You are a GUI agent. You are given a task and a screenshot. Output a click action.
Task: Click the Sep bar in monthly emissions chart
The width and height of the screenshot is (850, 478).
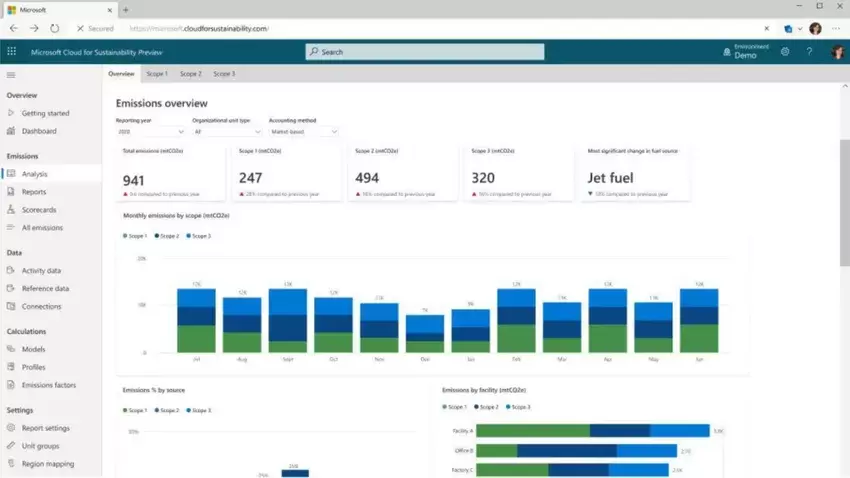(x=288, y=320)
